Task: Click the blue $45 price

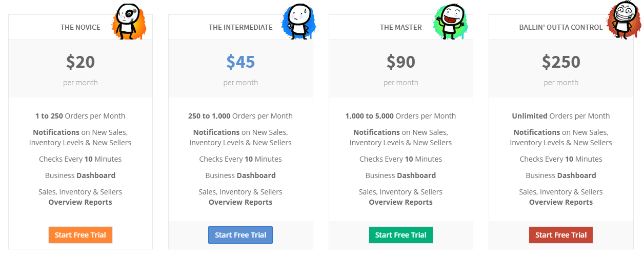Action: 240,62
